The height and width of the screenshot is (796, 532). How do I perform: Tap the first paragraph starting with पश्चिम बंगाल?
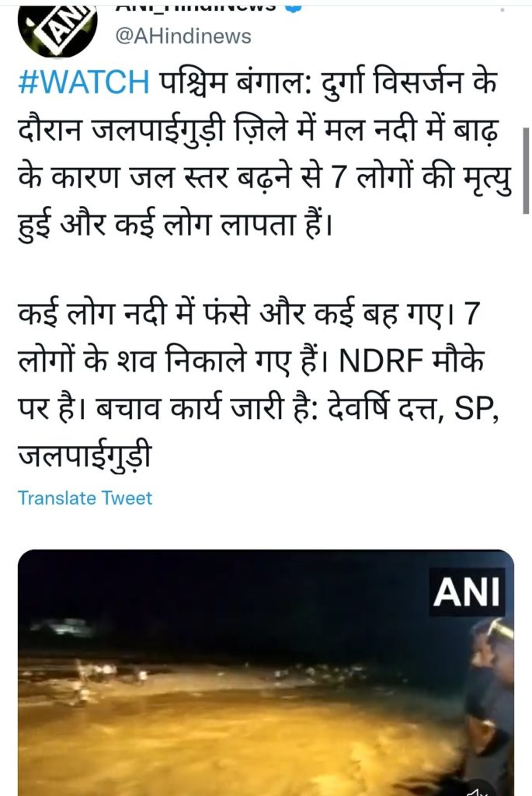tap(264, 153)
